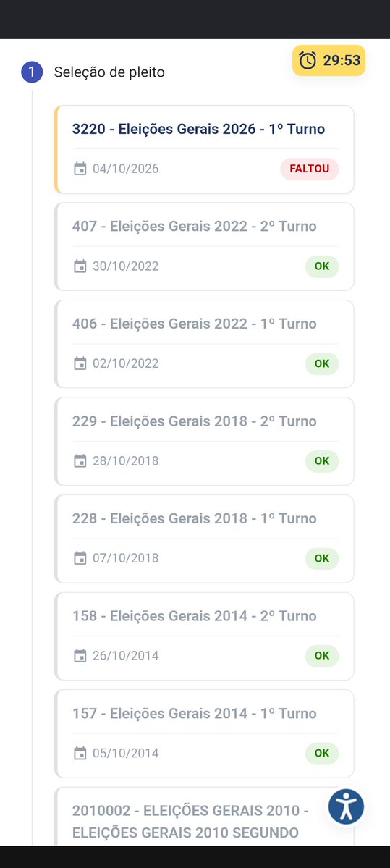Select 158 - Eleições Gerais 2014 2º Turno
The width and height of the screenshot is (390, 868).
204,636
